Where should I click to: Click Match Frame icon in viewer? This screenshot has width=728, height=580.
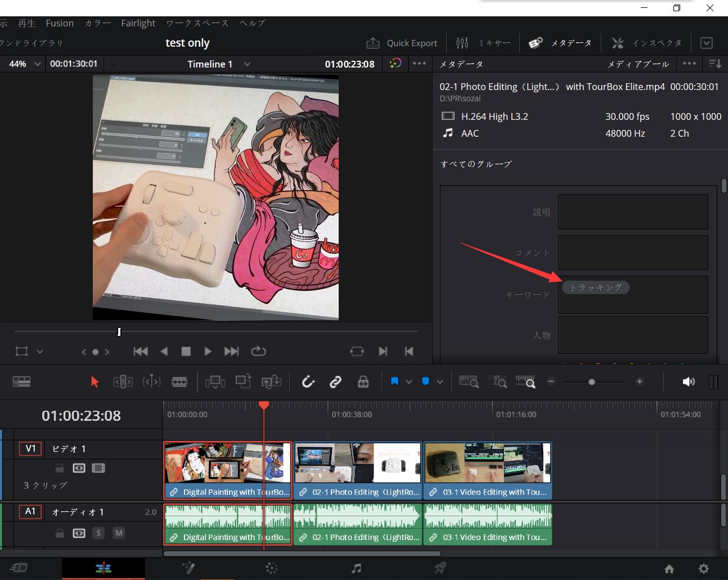click(x=357, y=351)
